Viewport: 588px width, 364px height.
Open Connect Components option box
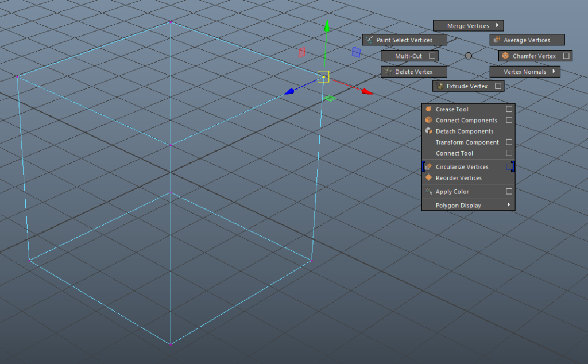[x=509, y=120]
